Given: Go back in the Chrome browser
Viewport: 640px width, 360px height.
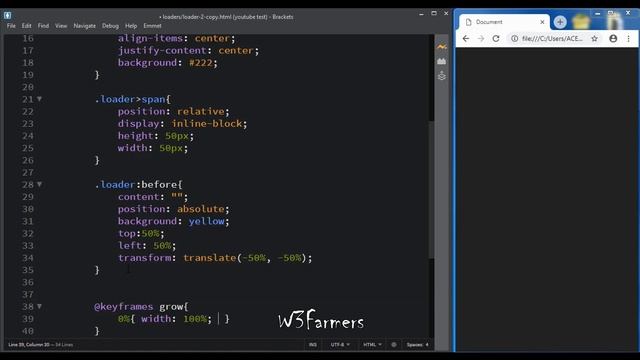Looking at the screenshot, I should click(x=466, y=38).
